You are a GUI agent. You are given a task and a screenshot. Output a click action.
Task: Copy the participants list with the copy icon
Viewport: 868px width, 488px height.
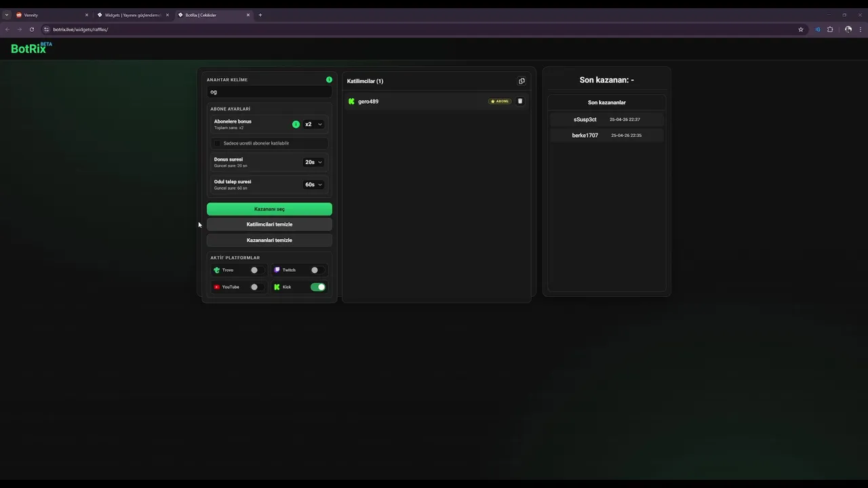[x=521, y=81]
